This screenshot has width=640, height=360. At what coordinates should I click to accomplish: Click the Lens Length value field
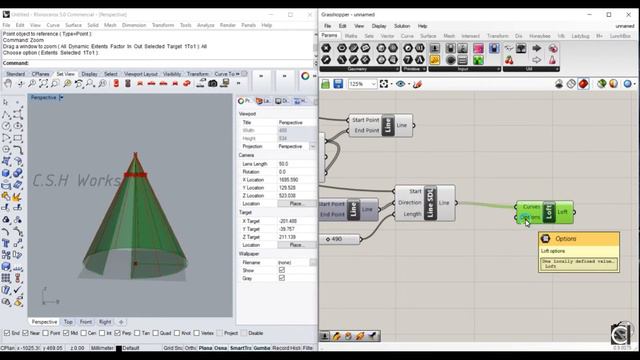tap(296, 164)
